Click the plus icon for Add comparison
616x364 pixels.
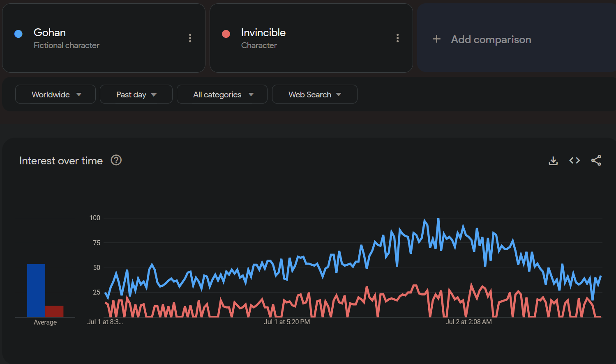click(x=436, y=39)
